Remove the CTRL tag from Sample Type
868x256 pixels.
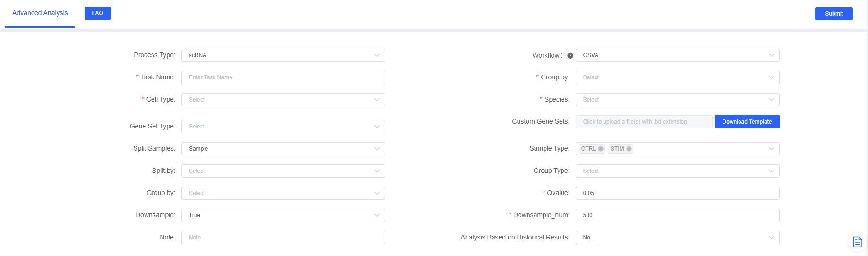(x=601, y=149)
